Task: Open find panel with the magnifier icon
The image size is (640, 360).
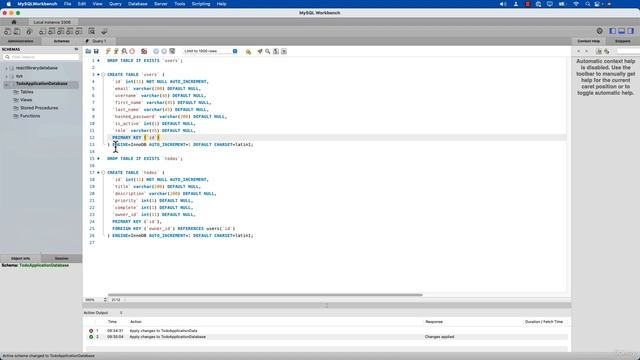Action: 268,51
